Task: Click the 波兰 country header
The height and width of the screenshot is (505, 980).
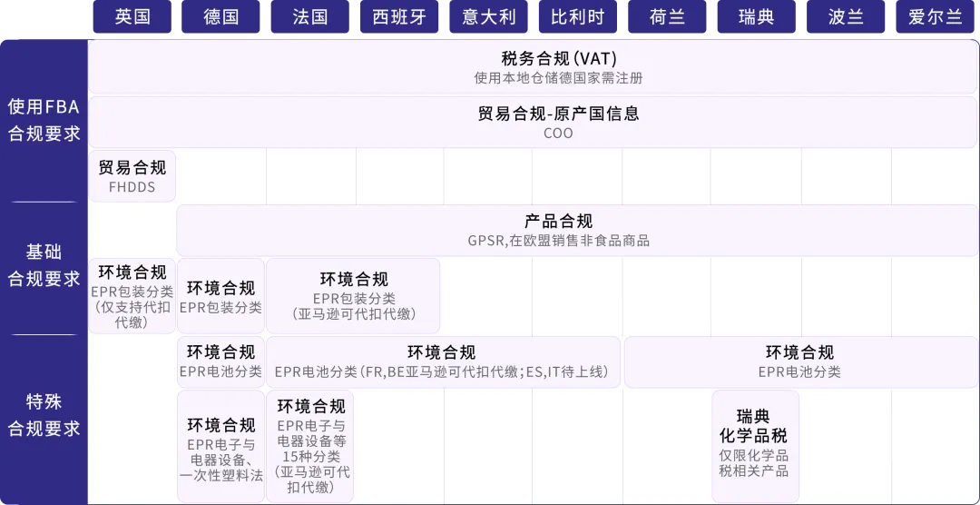Action: (x=846, y=16)
